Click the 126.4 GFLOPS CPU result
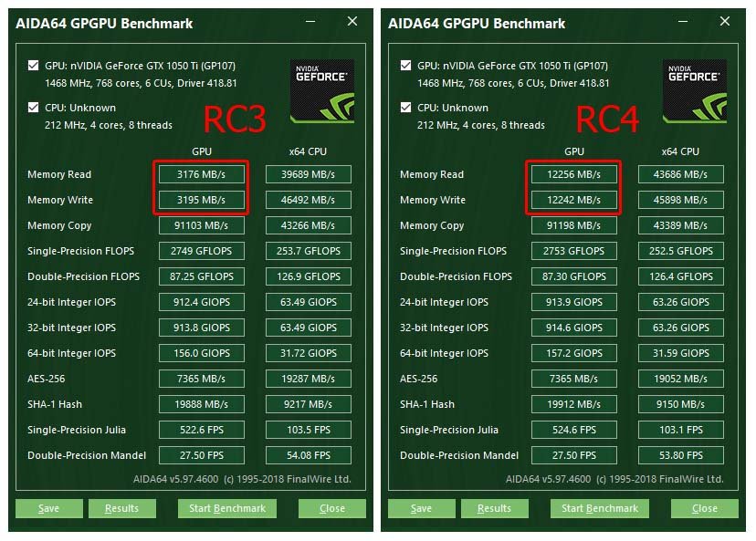The image size is (756, 541). pyautogui.click(x=681, y=276)
